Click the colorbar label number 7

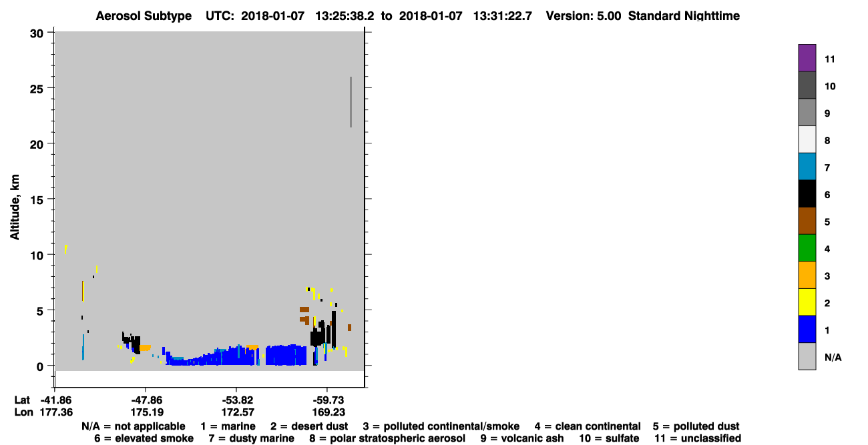click(x=827, y=167)
